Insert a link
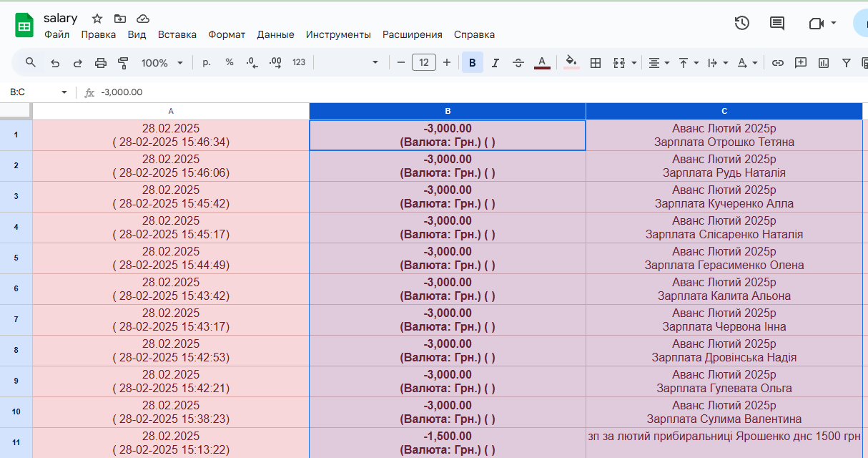Screen dimensions: 868x458 pos(778,63)
